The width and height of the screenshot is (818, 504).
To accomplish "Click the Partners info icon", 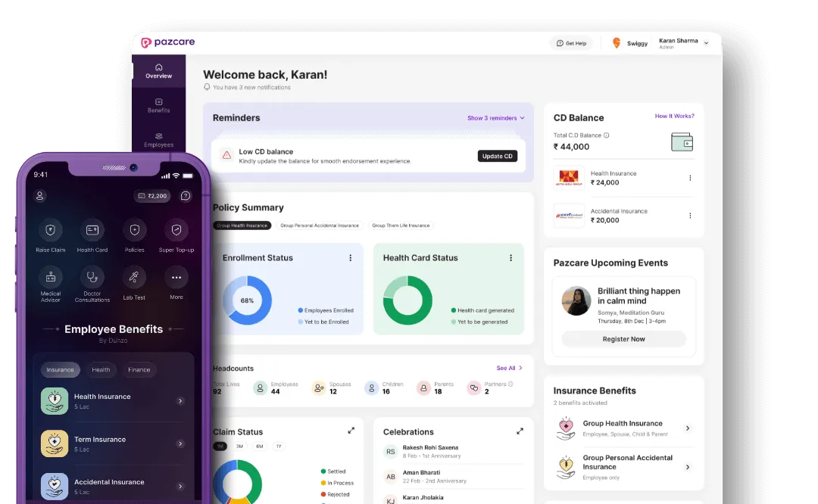I will click(510, 384).
